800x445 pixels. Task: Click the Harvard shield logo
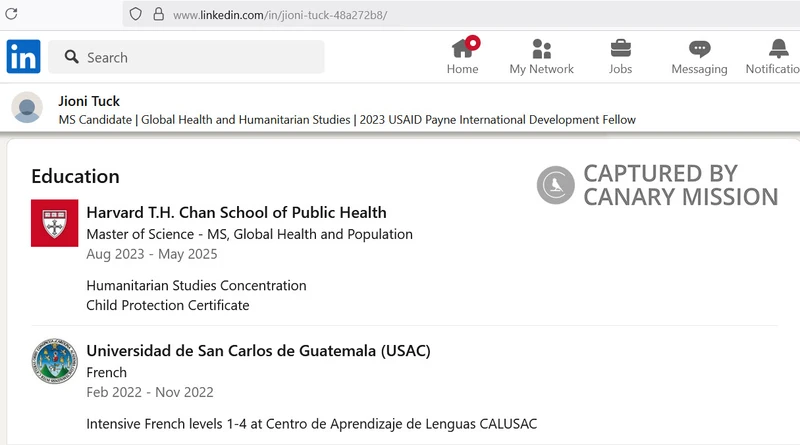coord(55,222)
